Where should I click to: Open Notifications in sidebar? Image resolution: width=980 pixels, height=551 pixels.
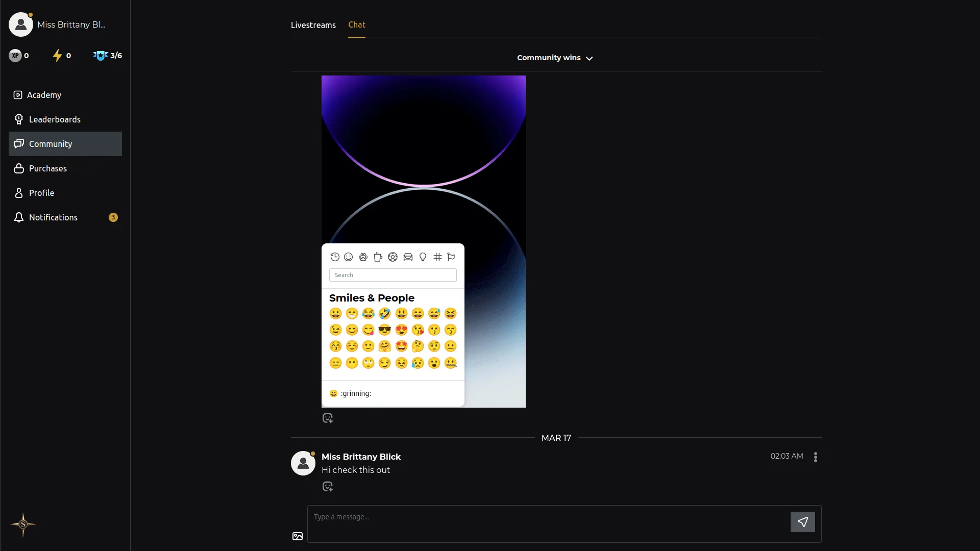(53, 217)
